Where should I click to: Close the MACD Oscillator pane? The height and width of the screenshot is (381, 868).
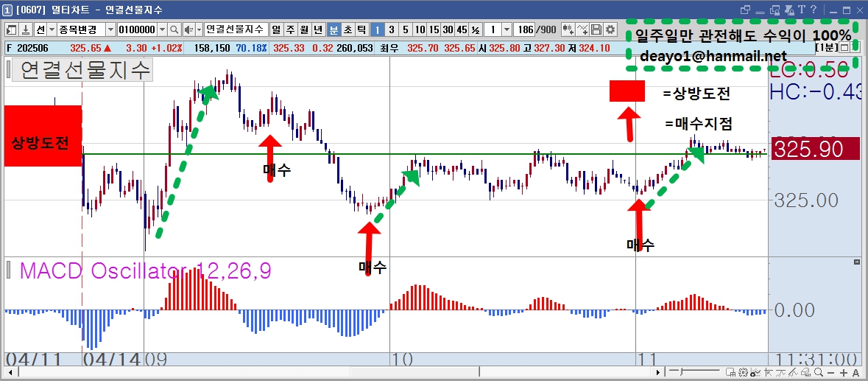(858, 262)
